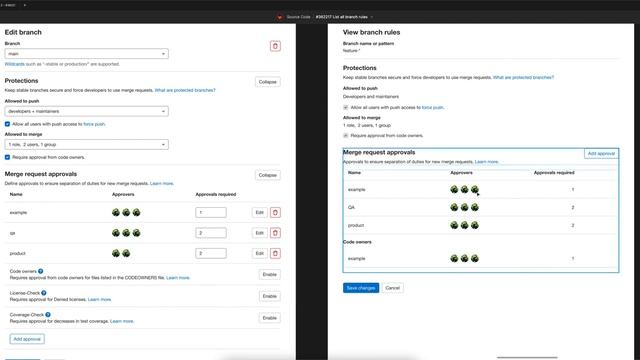
Task: Click the red trash icon beside the Branch dropdown
Action: pos(275,46)
